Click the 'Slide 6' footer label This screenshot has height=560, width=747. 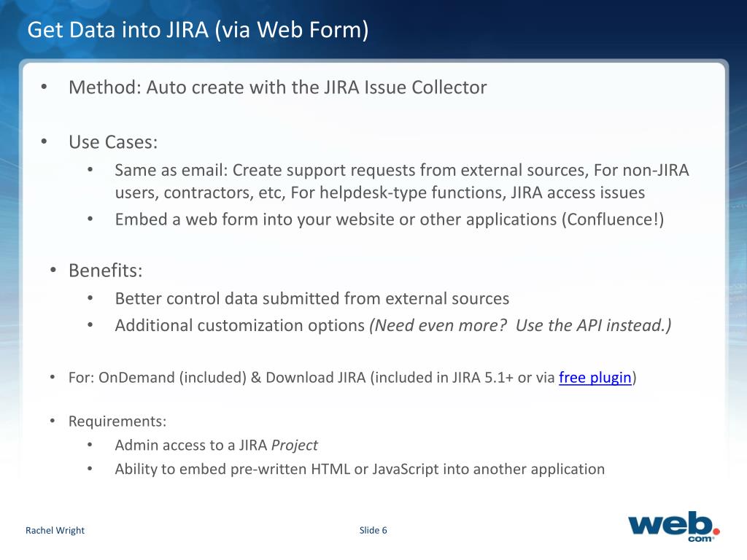pos(373,531)
